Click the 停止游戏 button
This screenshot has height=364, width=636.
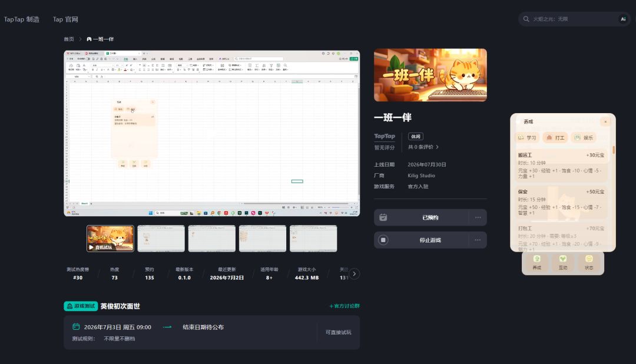coord(430,240)
